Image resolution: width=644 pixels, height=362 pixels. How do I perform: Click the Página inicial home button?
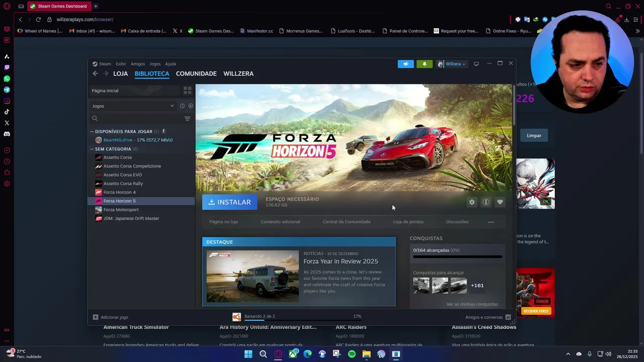tap(134, 90)
